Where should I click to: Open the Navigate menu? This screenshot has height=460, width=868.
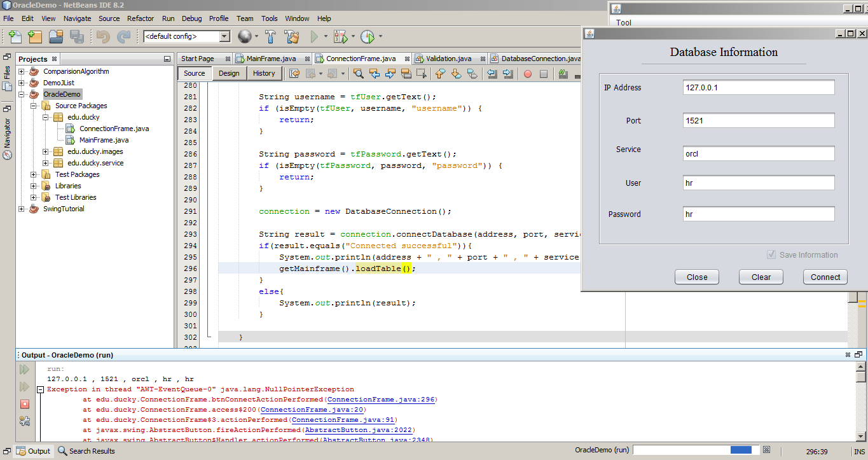tap(78, 18)
